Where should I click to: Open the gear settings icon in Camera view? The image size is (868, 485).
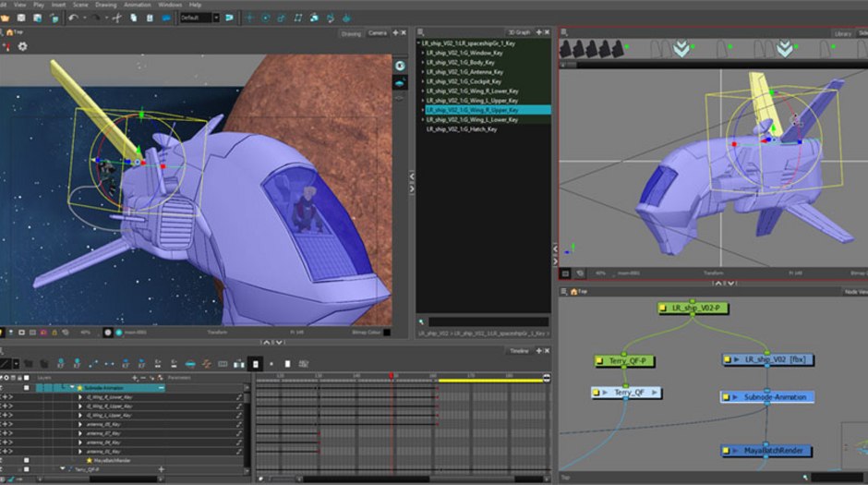click(23, 46)
